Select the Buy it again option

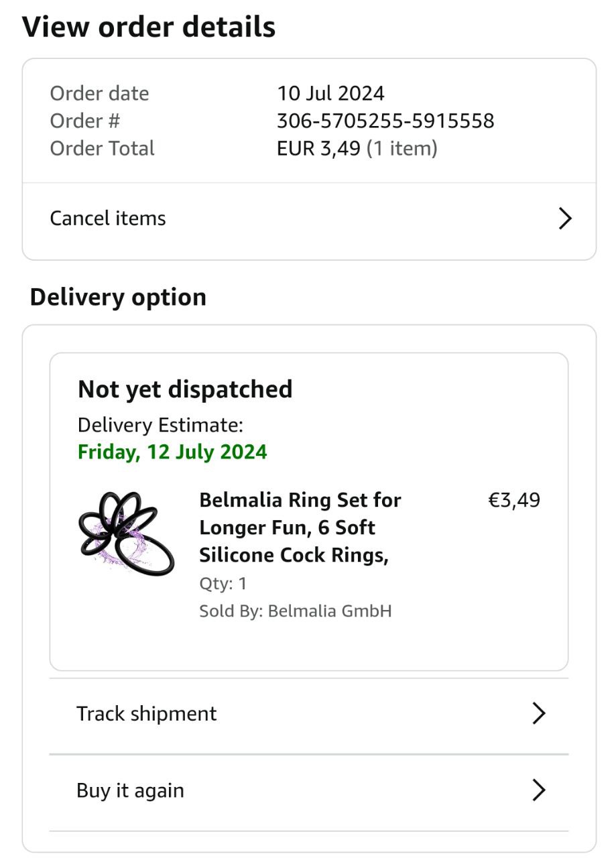click(130, 791)
